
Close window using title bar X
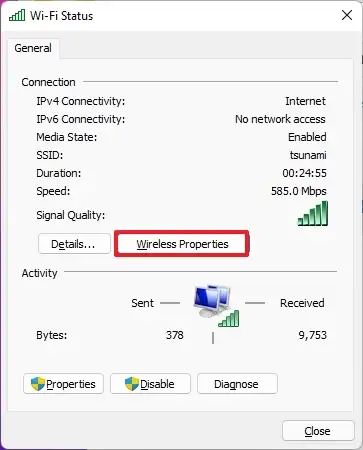(x=347, y=15)
